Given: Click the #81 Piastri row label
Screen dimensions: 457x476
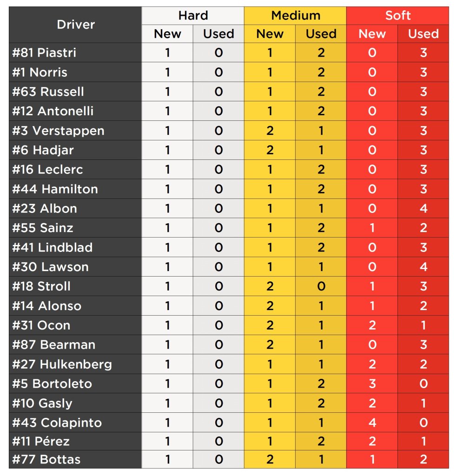Looking at the screenshot, I should point(75,53).
